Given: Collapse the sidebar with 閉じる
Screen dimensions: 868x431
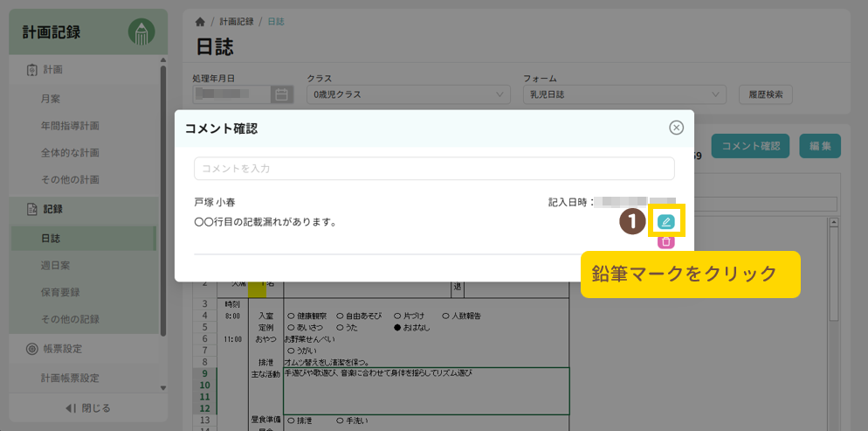Looking at the screenshot, I should 88,408.
